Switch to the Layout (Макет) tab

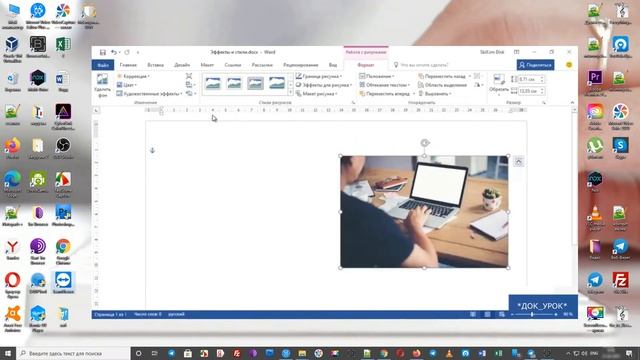(x=207, y=65)
